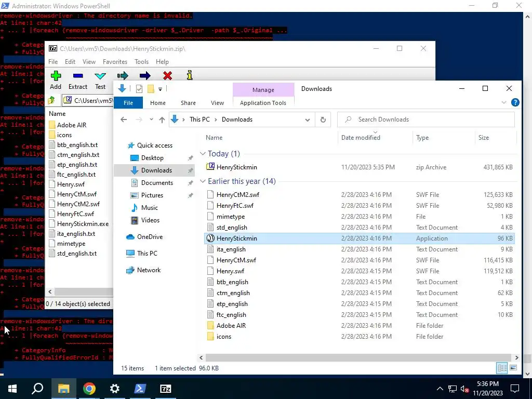Open Explorer Help question mark

tap(515, 102)
